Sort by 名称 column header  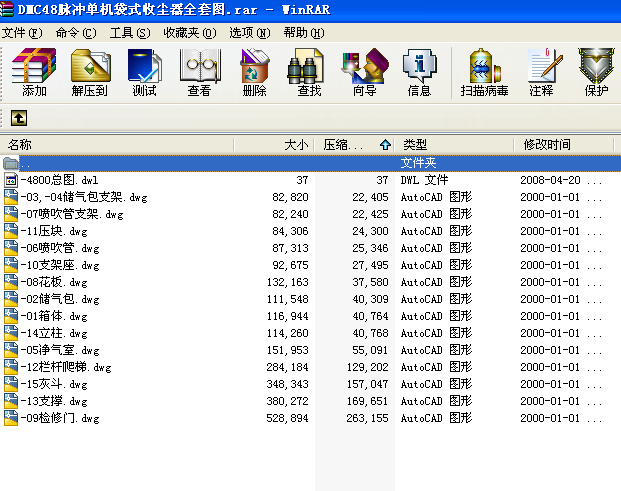[x=117, y=145]
